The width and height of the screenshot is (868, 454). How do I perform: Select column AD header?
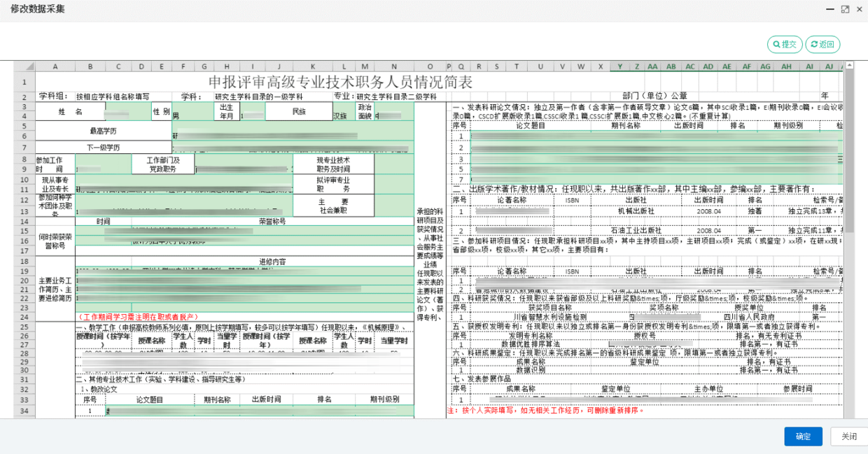click(x=708, y=66)
